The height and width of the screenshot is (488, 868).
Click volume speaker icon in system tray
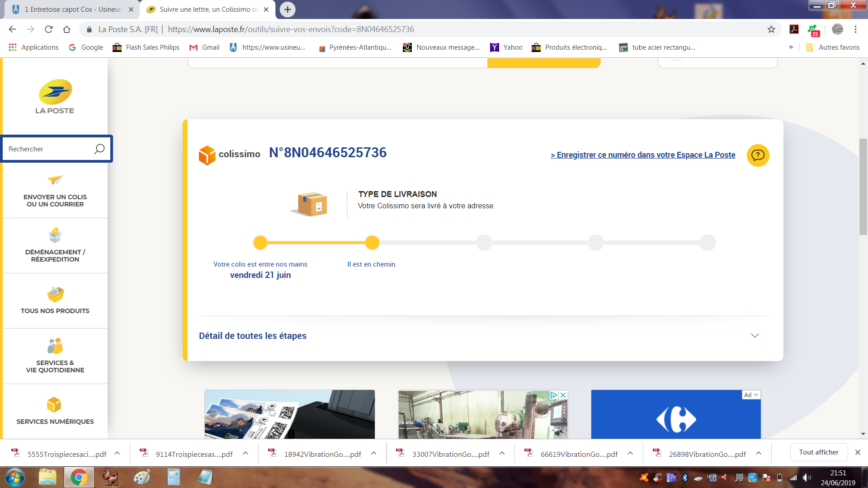point(807,478)
